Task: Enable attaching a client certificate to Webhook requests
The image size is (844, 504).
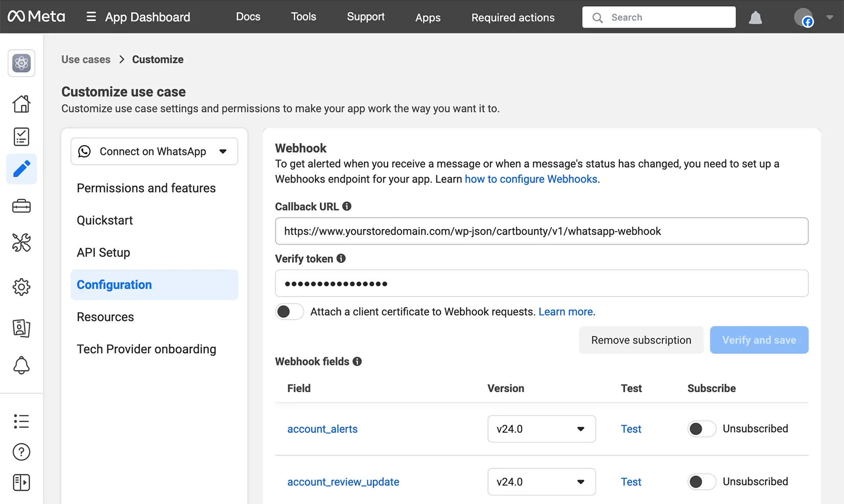Action: [289, 311]
